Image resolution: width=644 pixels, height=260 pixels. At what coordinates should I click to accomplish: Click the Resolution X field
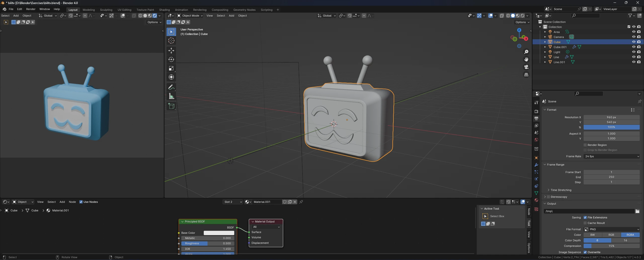(x=612, y=117)
